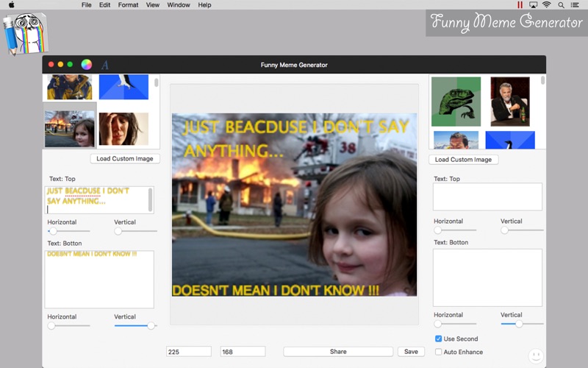Toggle the Use Second checkbox
The width and height of the screenshot is (588, 368).
click(438, 339)
